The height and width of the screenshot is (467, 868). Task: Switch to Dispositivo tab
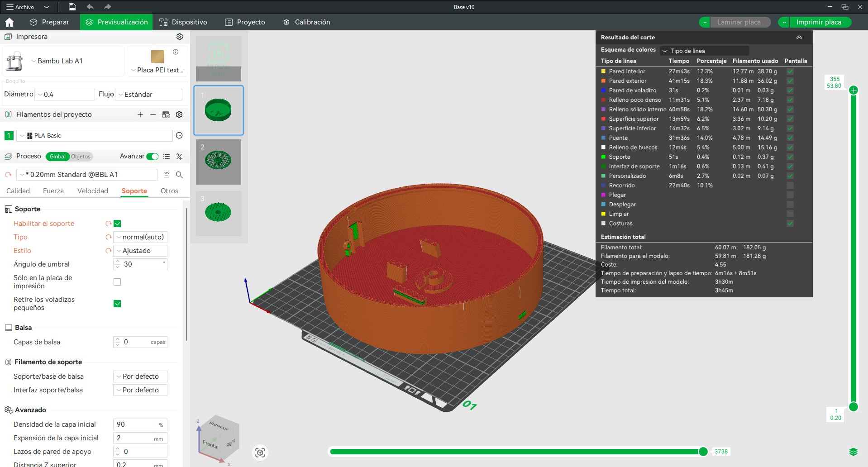(183, 22)
